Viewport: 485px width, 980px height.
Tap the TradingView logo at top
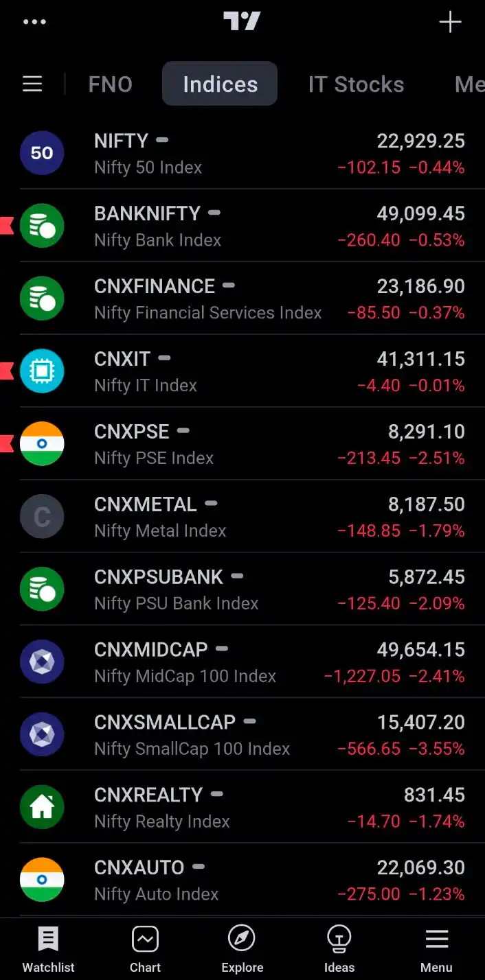coord(242,21)
